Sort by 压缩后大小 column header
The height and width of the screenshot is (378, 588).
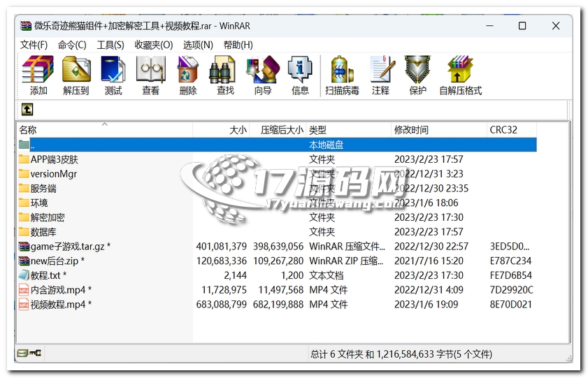click(282, 130)
